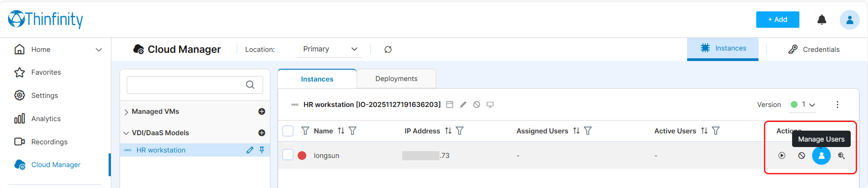Open the Credentials tab
Image resolution: width=868 pixels, height=188 pixels.
click(x=814, y=49)
